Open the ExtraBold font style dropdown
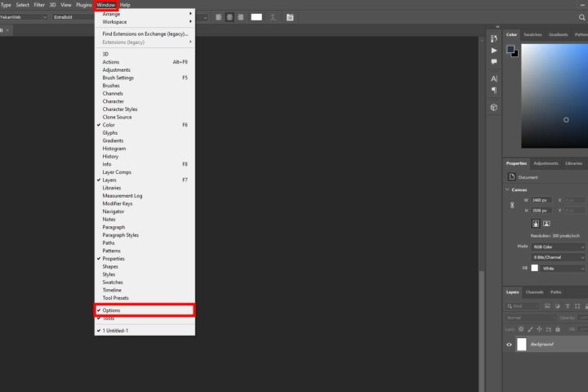The height and width of the screenshot is (392, 588). 73,17
